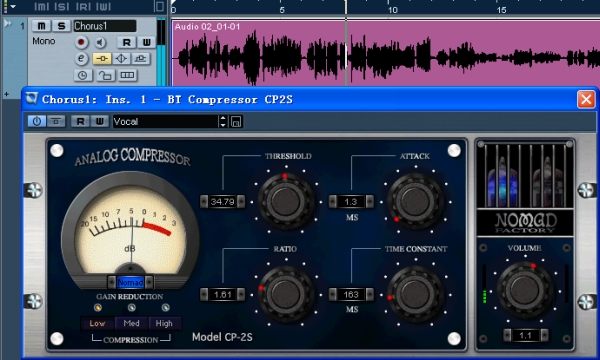600x360 pixels.
Task: Open the lane display type icon
Action: tap(127, 75)
